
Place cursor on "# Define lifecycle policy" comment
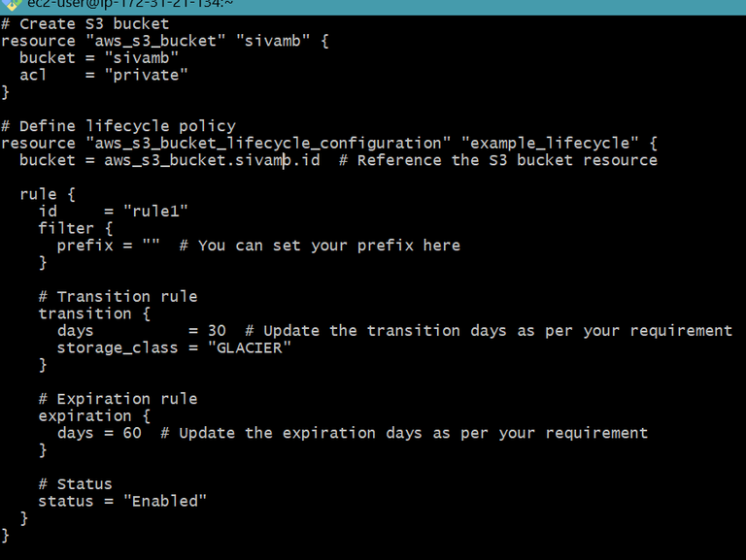pos(119,126)
